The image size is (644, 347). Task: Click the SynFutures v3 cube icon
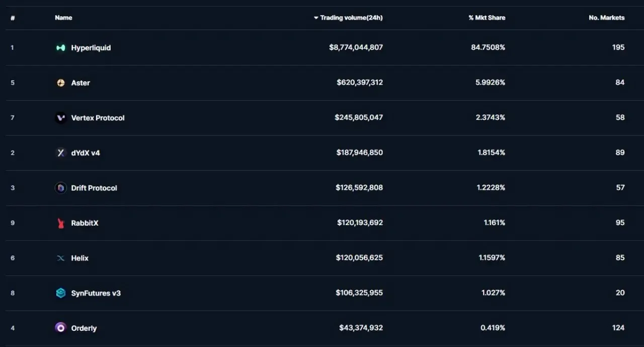(x=61, y=293)
